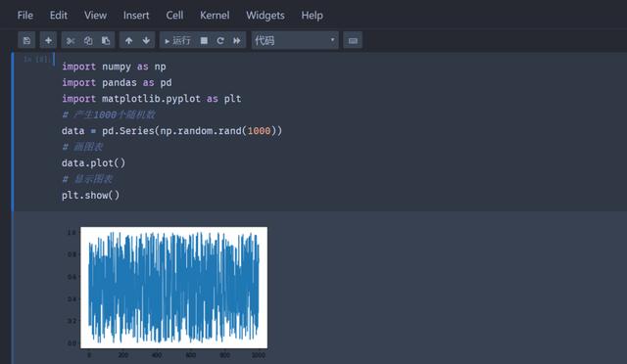Open the Edit menu

point(59,16)
